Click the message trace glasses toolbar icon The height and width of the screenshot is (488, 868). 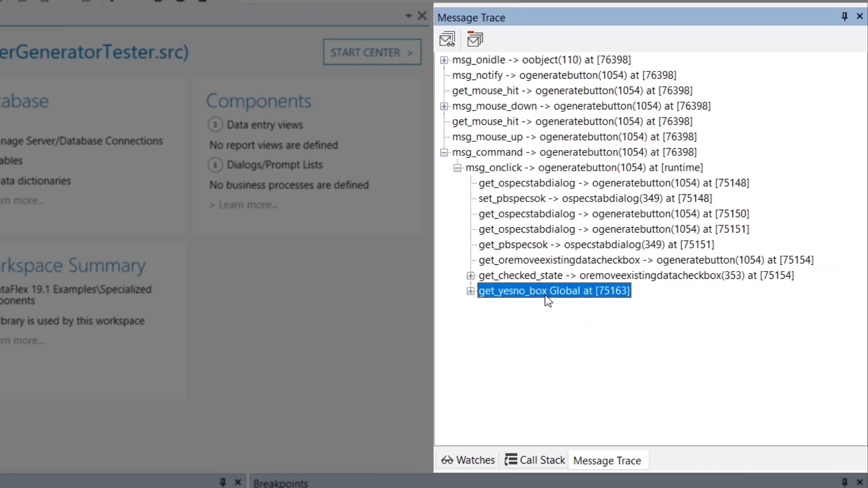[x=447, y=39]
